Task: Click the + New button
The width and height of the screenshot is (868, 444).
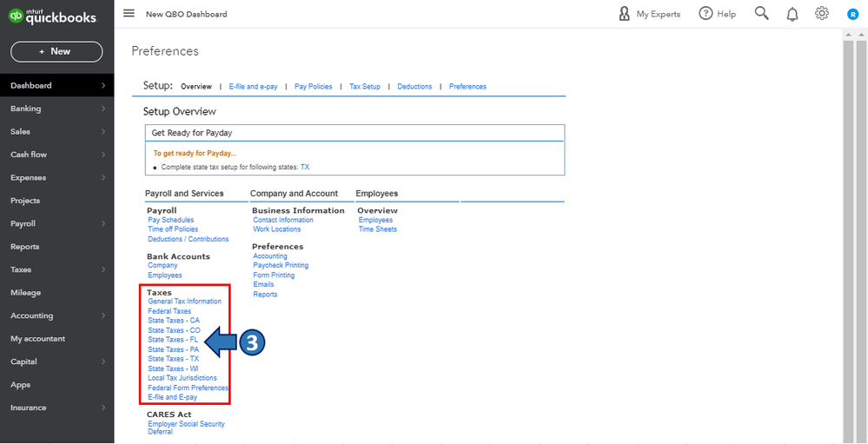Action: click(x=56, y=51)
